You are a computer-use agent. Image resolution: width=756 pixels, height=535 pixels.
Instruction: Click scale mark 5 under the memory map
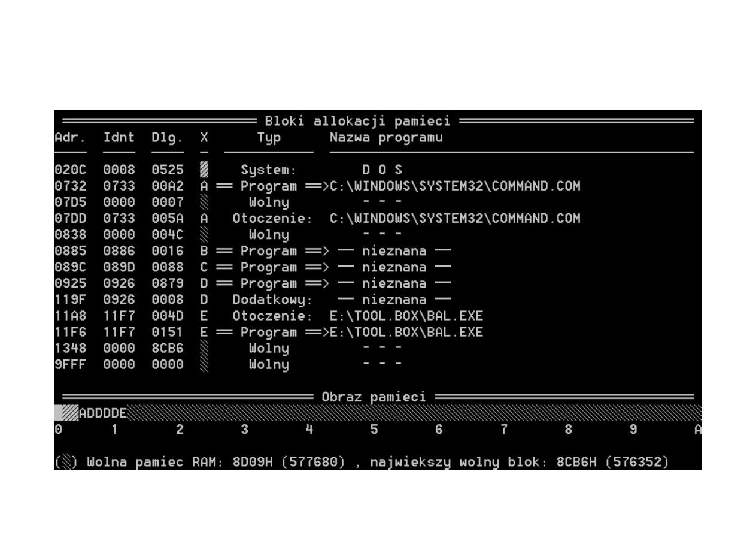coord(374,429)
